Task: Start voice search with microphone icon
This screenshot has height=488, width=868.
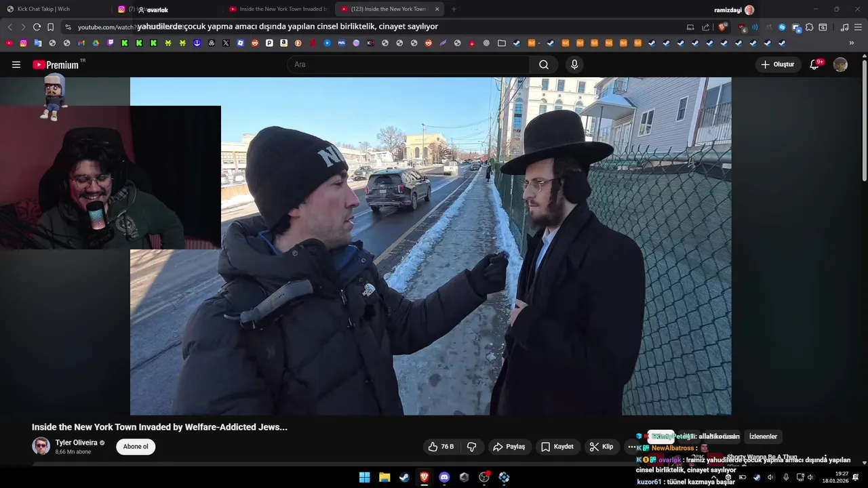Action: pos(574,64)
